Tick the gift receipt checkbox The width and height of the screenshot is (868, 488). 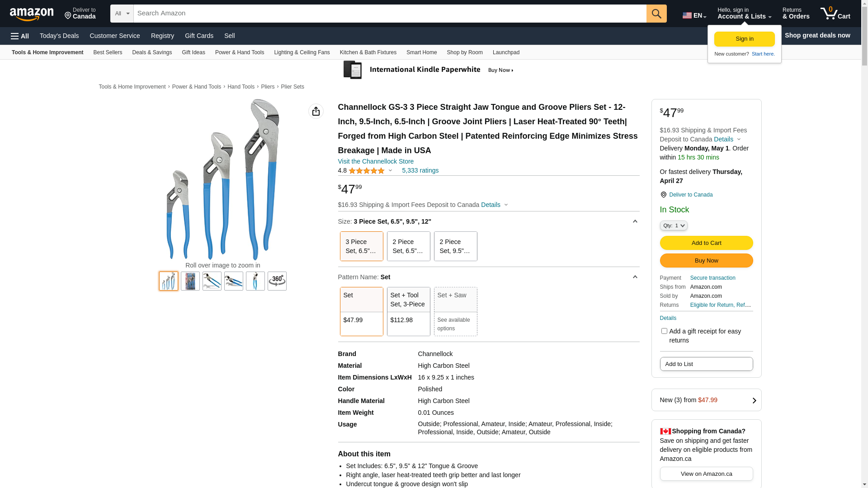coord(664,331)
